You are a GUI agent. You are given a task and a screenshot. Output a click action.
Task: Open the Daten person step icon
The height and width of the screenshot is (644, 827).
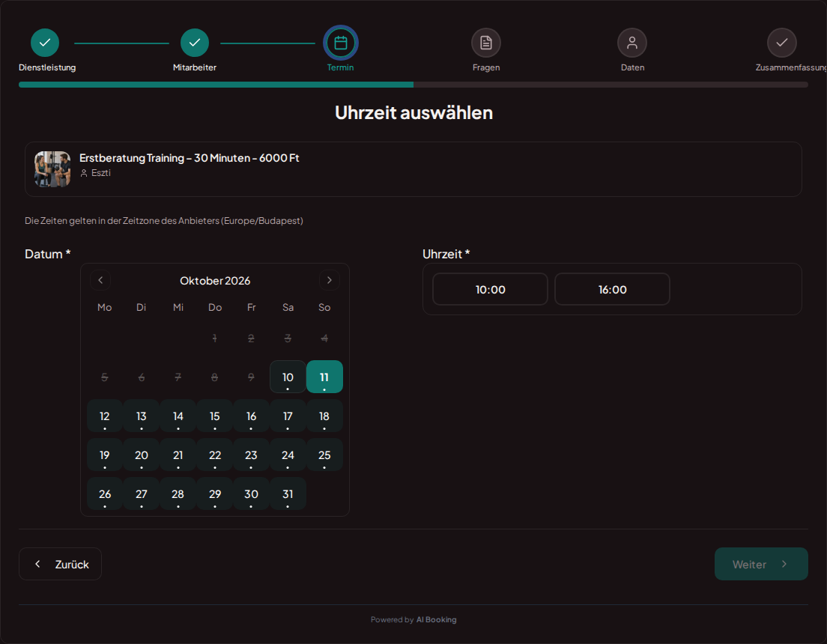click(631, 43)
